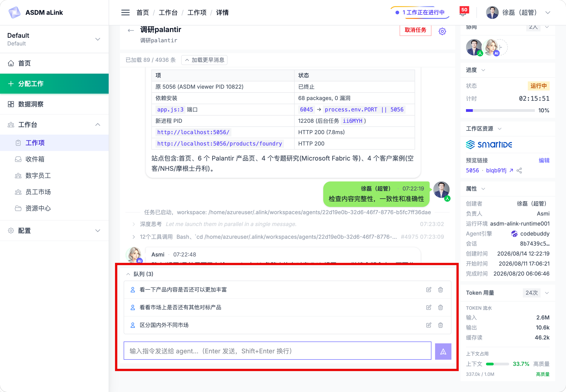Viewport: 566px width, 392px height.
Task: Edit queued item 看看市场上是否还有其他对标产品
Action: tap(429, 307)
